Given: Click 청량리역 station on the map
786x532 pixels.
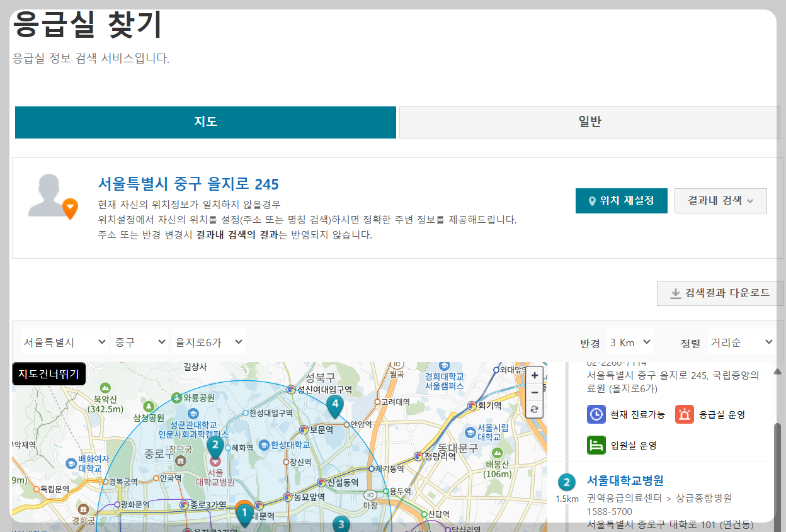Looking at the screenshot, I should click(x=435, y=456).
